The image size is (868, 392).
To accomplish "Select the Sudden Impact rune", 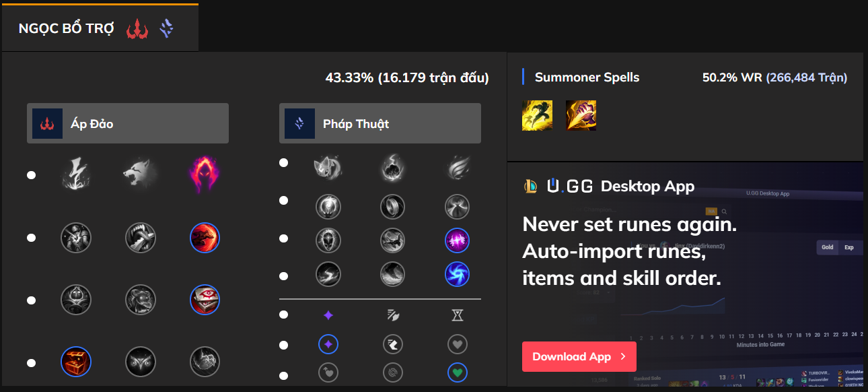I will click(x=205, y=238).
